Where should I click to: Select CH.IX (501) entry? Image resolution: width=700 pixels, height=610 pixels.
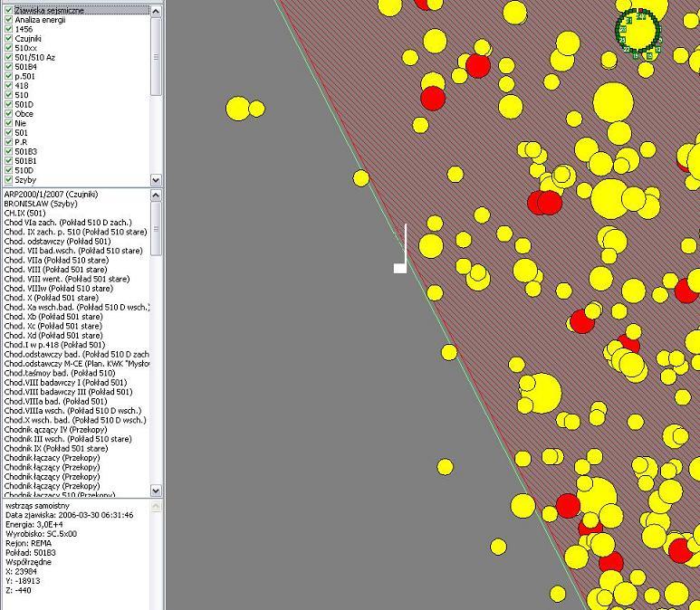click(24, 213)
